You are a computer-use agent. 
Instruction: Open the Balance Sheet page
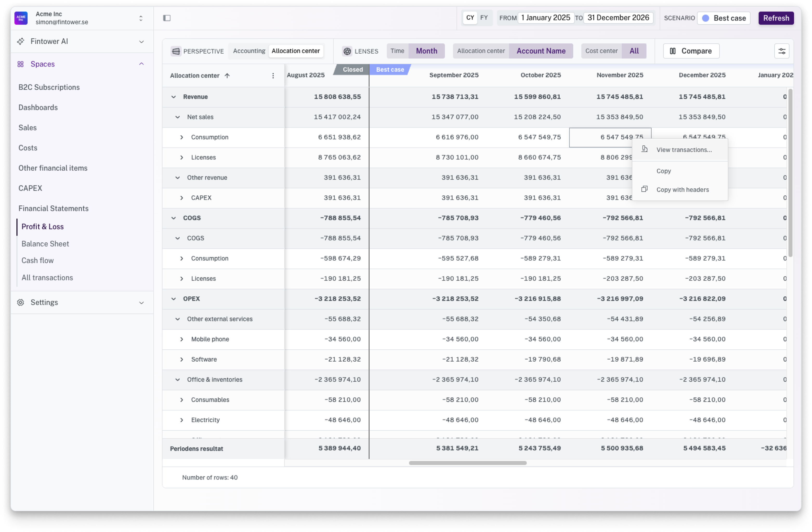(x=45, y=243)
